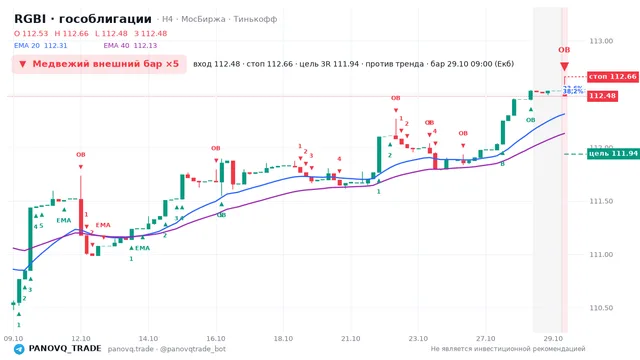Click the 'Медвежий внешний бар ×5' signal badge
Image resolution: width=640 pixels, height=360 pixels.
[x=99, y=64]
